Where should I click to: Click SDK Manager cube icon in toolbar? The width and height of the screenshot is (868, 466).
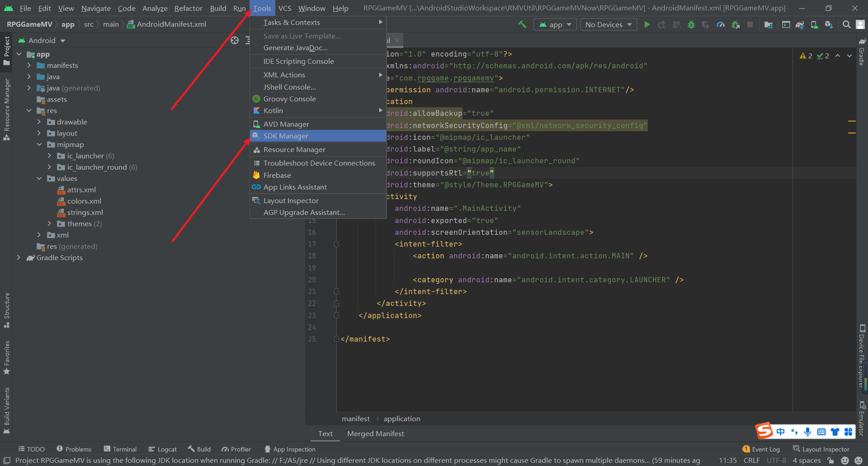(829, 24)
